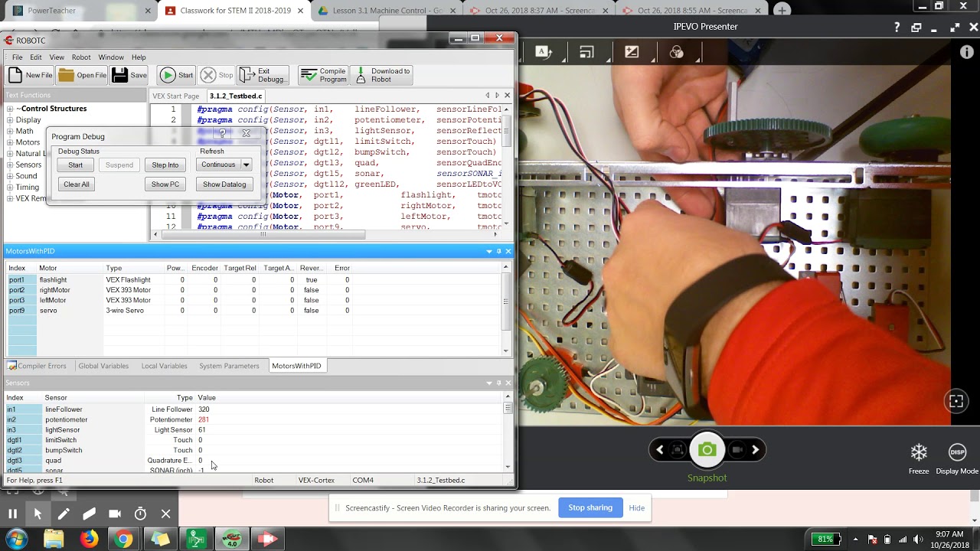
Task: Expand the Math tree node
Action: click(x=10, y=132)
